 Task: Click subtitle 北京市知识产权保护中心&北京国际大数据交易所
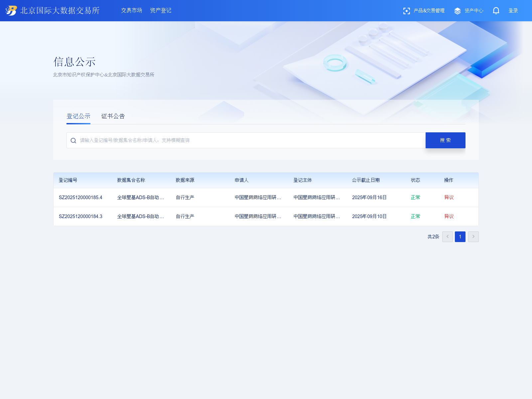pyautogui.click(x=104, y=75)
